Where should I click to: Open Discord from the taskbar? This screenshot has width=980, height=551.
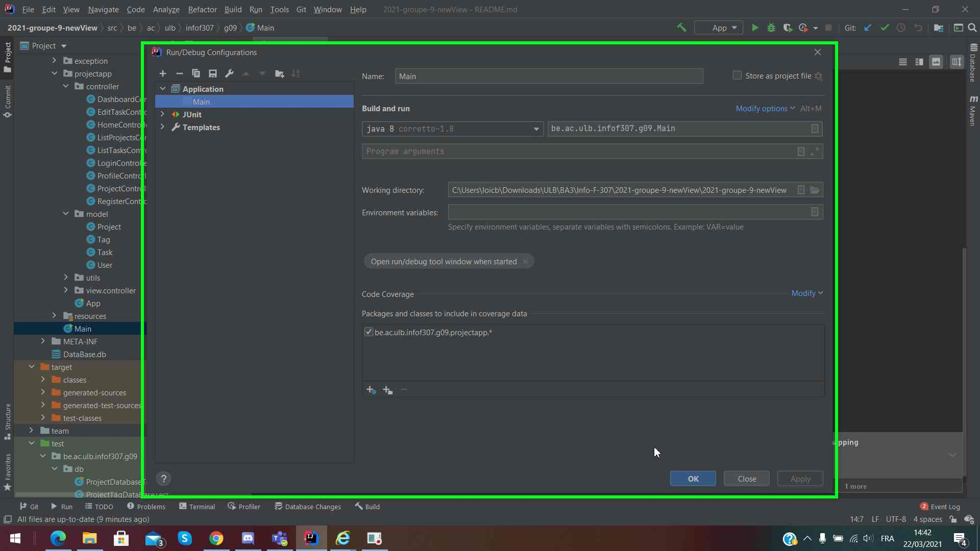point(248,538)
